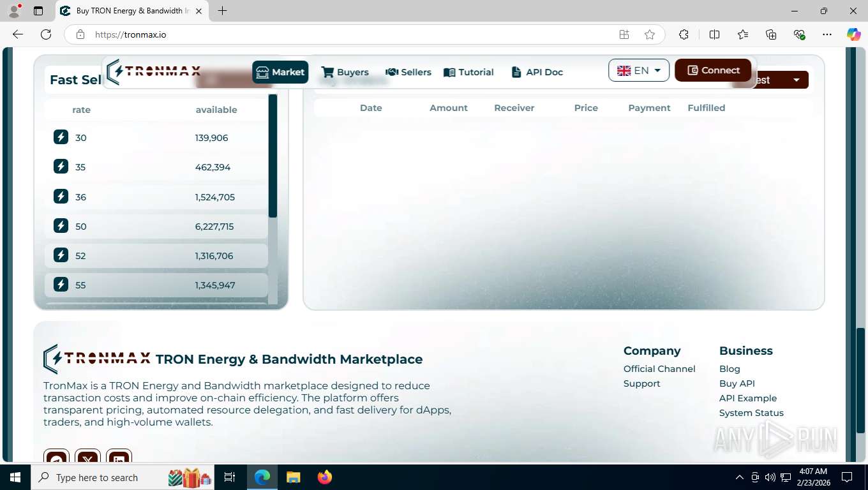
Task: Open the Collections panel
Action: [771, 34]
